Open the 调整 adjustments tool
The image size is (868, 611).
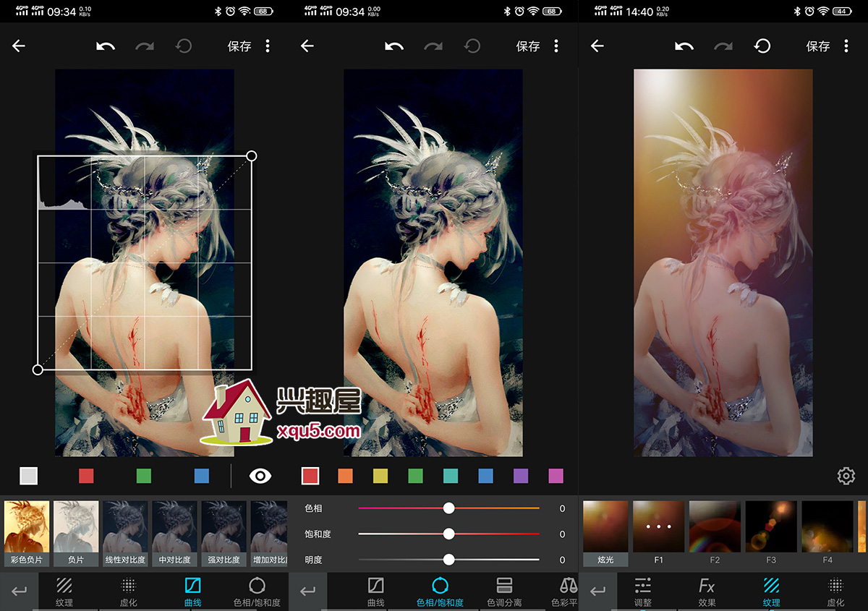(x=642, y=591)
